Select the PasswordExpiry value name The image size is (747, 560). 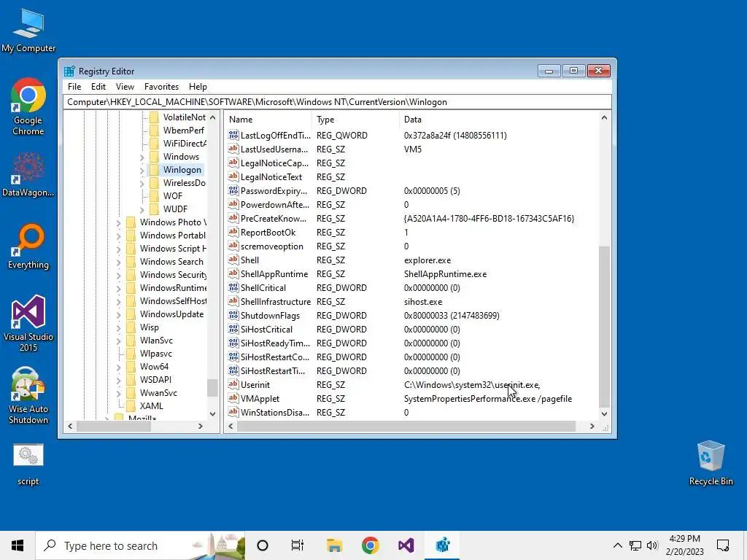274,191
